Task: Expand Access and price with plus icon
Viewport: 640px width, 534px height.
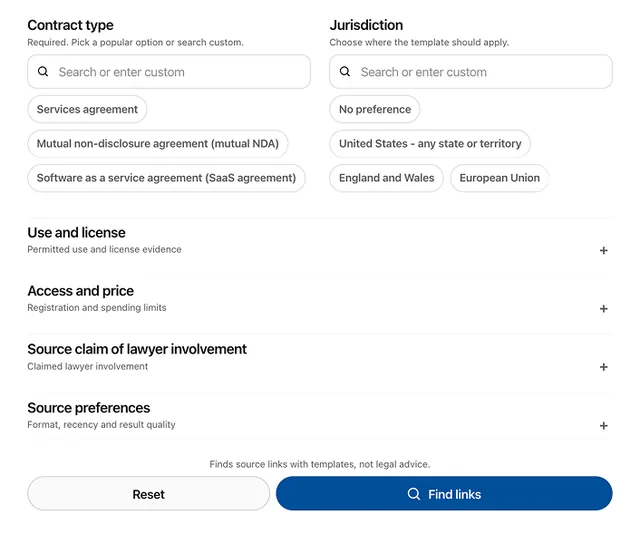Action: [x=604, y=309]
